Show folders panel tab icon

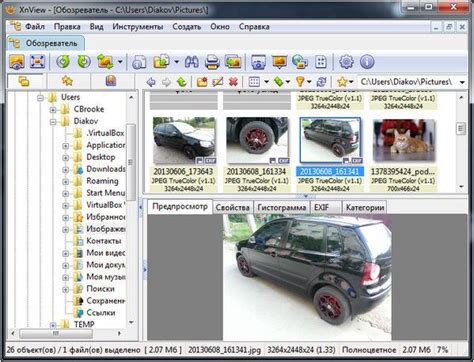coord(24,81)
